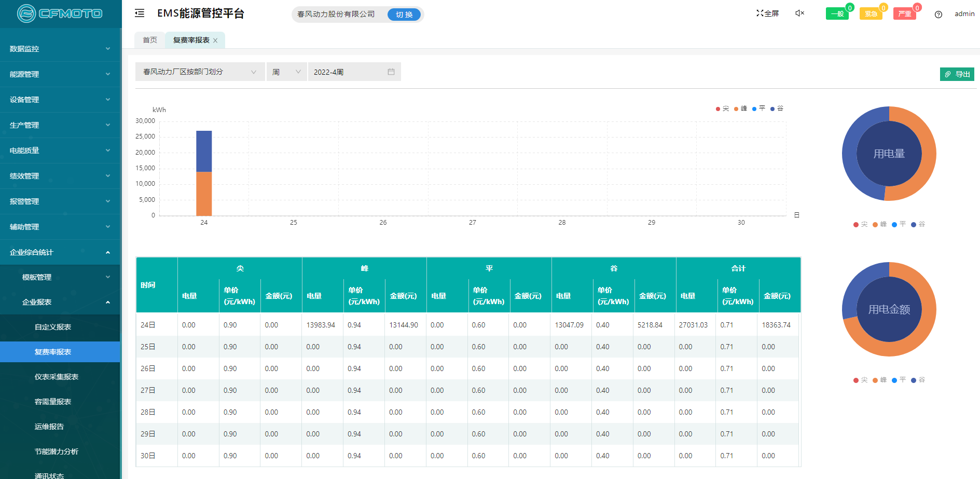Viewport: 980px width, 479px height.
Task: Open the 春风动力厂区按部门划分 dropdown
Action: (200, 72)
